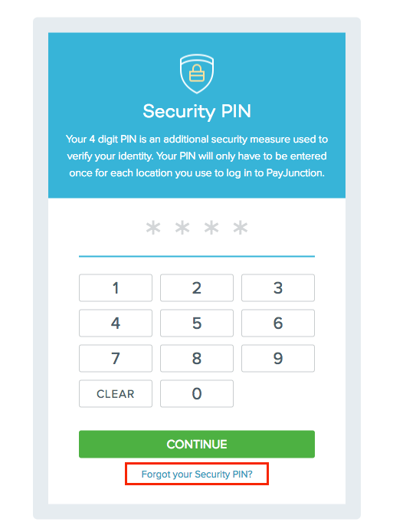Choose the 4 key

[x=116, y=323]
